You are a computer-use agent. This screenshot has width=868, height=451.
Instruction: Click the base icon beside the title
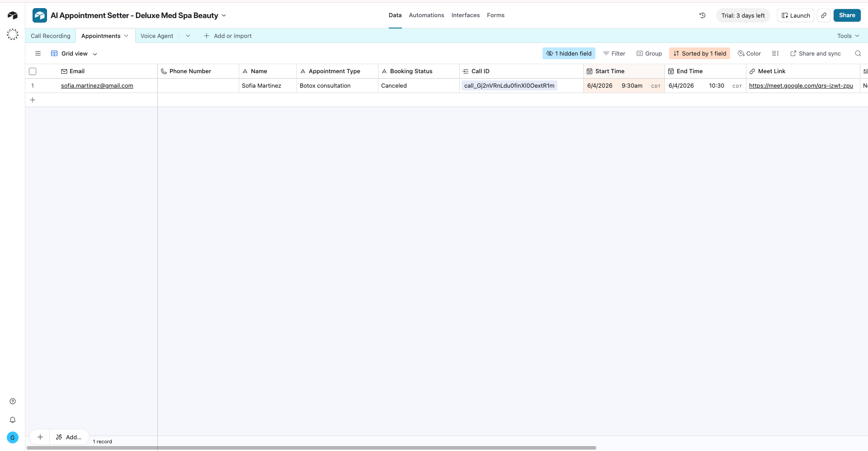[x=40, y=15]
